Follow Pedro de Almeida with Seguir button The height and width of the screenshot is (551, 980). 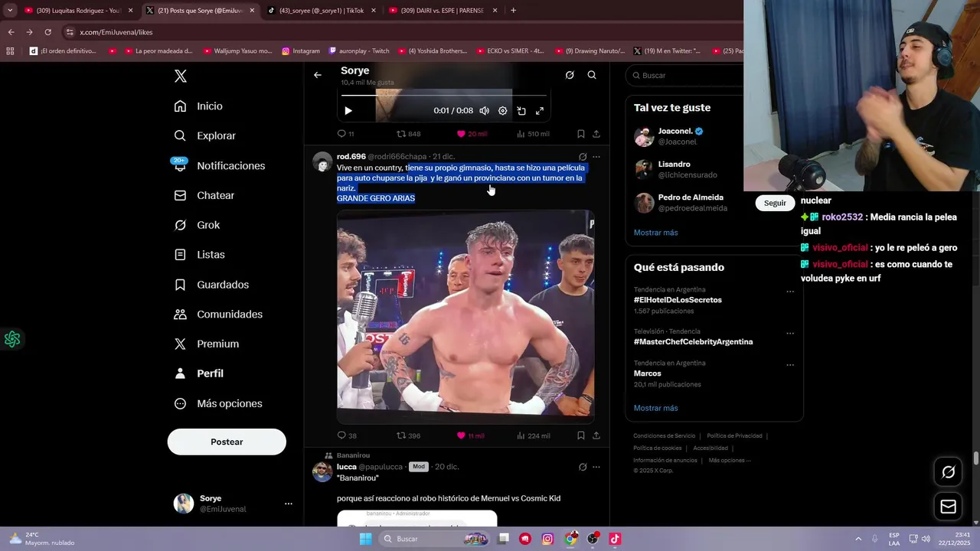click(x=775, y=203)
